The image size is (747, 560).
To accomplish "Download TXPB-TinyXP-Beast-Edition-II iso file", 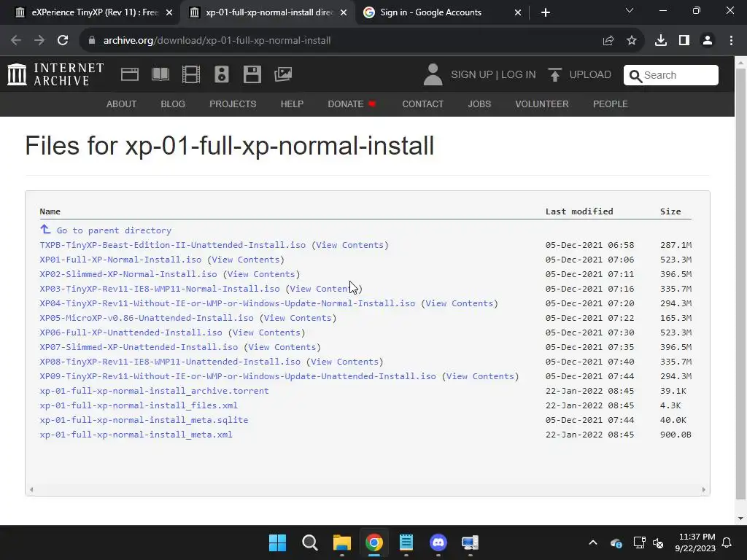I will [x=172, y=245].
